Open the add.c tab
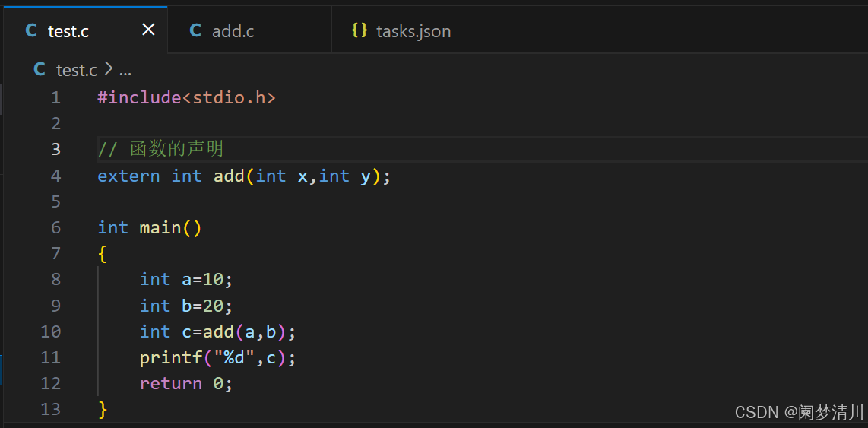This screenshot has height=428, width=868. click(x=249, y=30)
